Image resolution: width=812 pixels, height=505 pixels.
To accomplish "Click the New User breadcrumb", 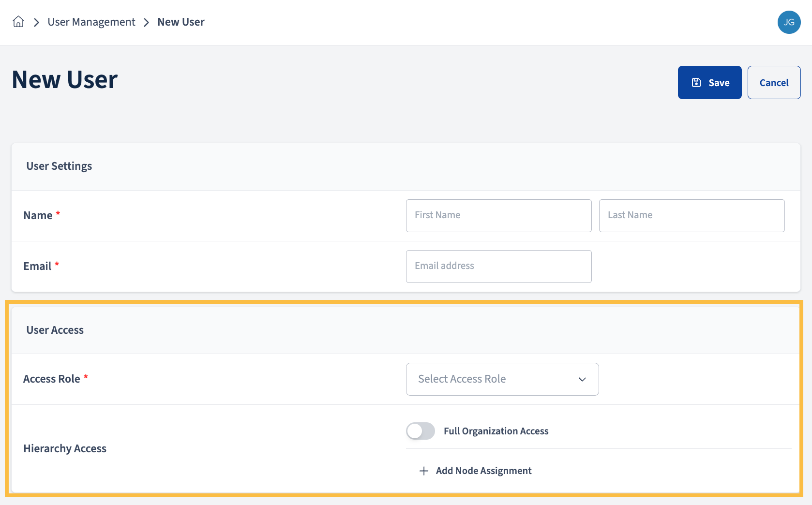I will coord(181,22).
